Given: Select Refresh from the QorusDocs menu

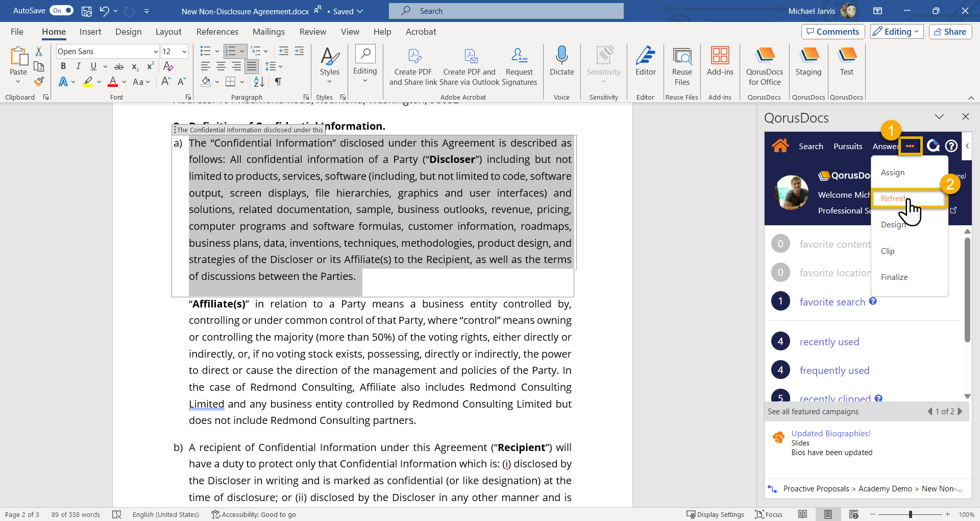Looking at the screenshot, I should coord(894,199).
